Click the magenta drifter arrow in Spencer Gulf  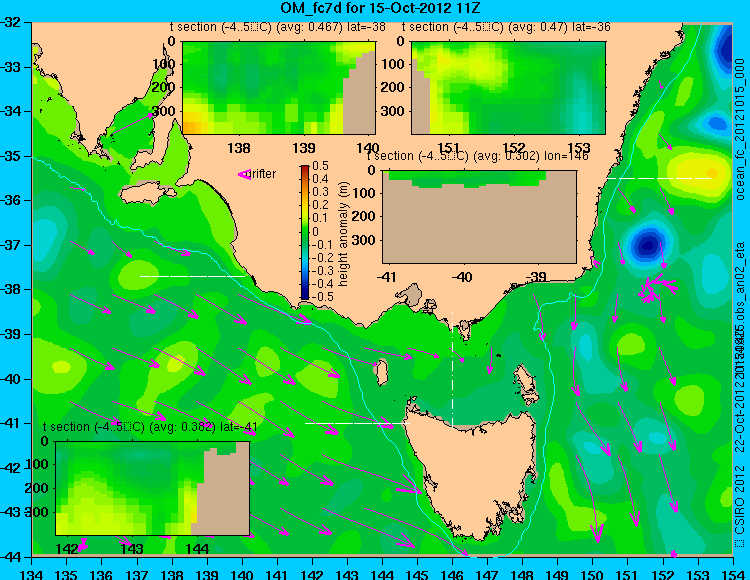[132, 124]
